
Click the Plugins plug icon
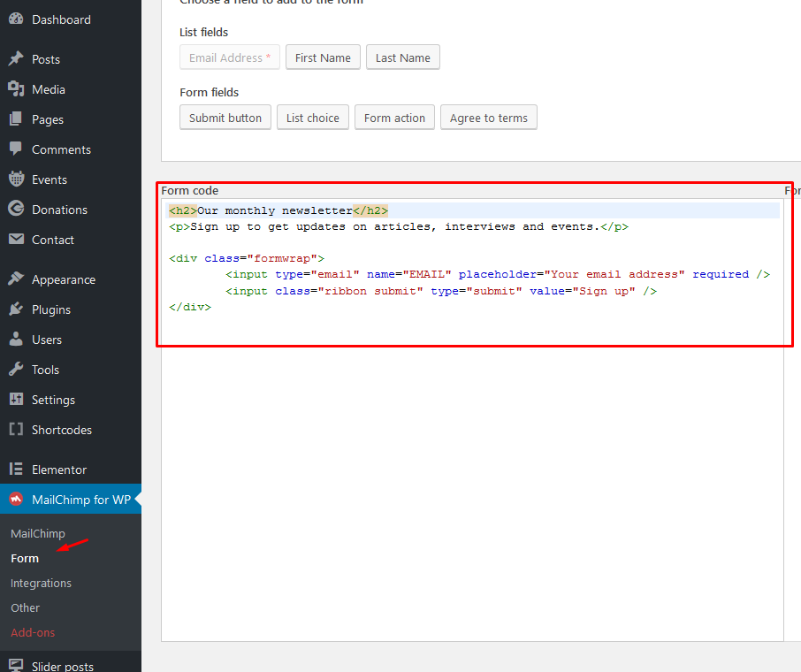(x=16, y=309)
